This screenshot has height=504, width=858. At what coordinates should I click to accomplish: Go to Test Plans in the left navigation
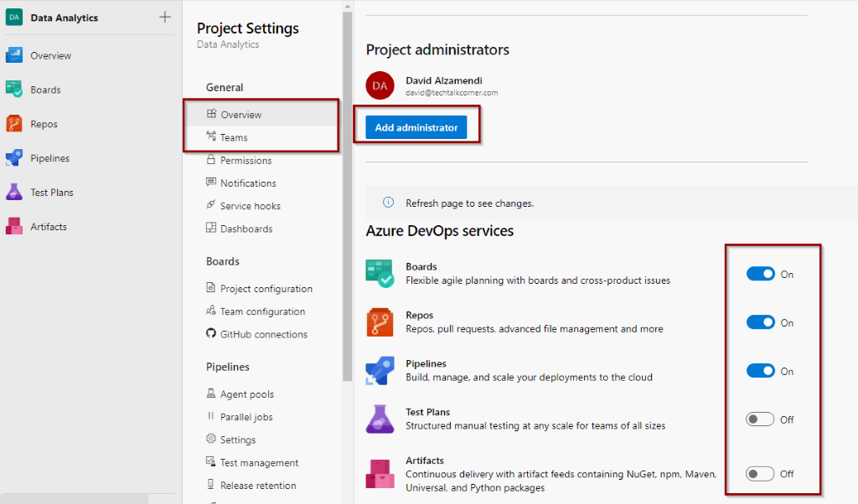[52, 193]
